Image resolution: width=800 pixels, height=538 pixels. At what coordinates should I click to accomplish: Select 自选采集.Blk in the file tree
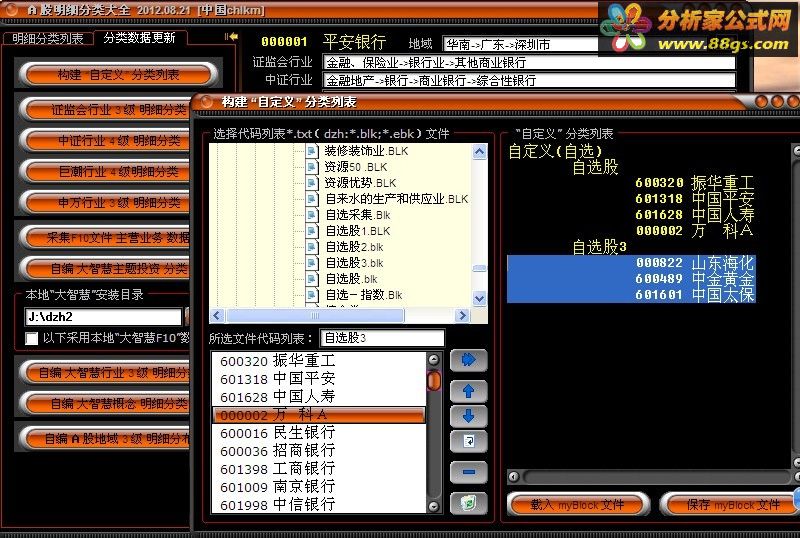[x=358, y=215]
